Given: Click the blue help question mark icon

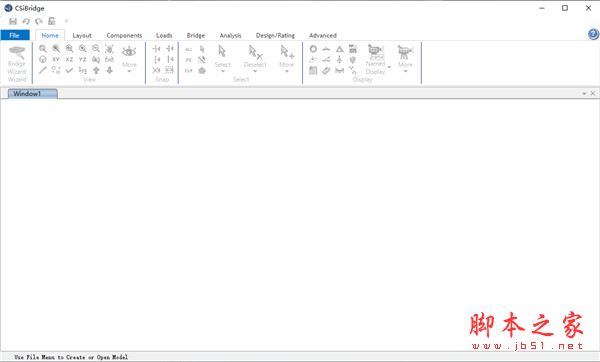Looking at the screenshot, I should 593,34.
